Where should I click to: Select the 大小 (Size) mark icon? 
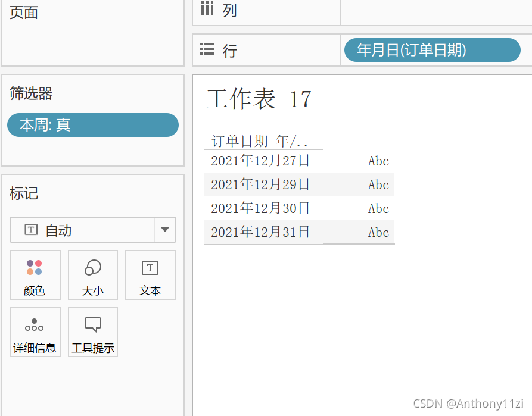tap(92, 275)
